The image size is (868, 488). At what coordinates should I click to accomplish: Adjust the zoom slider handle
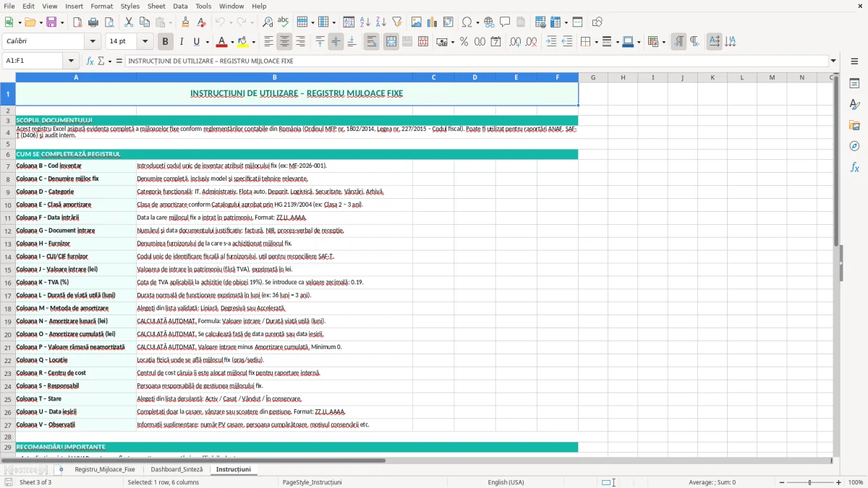tap(810, 482)
